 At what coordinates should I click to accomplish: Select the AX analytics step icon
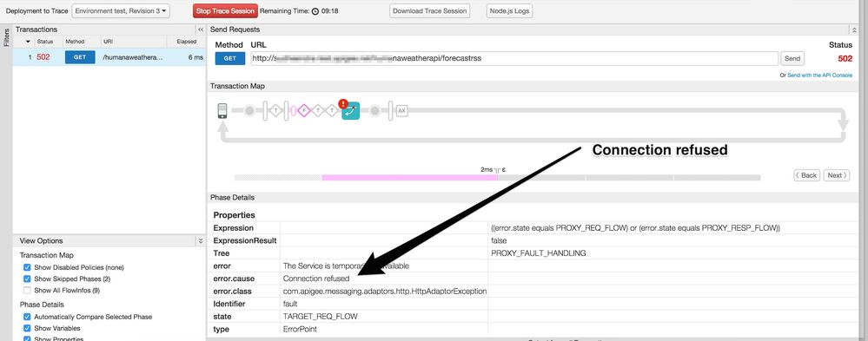pos(402,111)
